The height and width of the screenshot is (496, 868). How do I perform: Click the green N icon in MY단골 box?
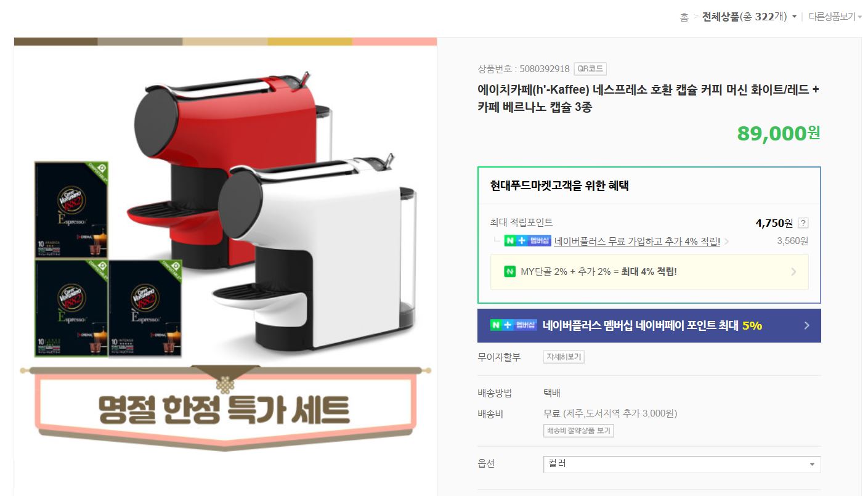(509, 271)
